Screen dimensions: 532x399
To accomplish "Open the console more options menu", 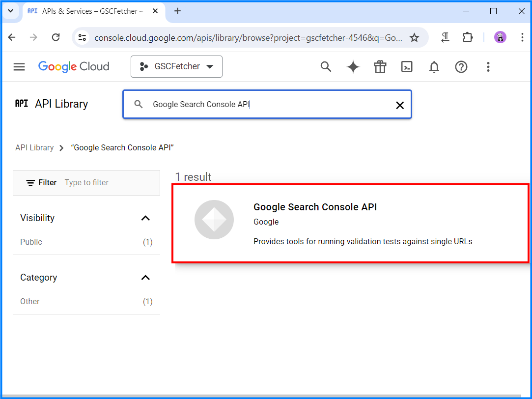I will click(x=488, y=67).
